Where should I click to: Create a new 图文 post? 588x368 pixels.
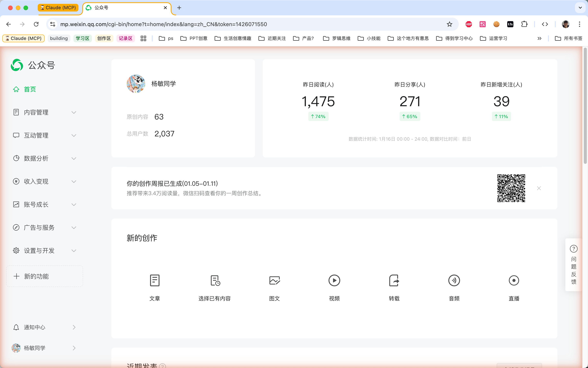[275, 280]
